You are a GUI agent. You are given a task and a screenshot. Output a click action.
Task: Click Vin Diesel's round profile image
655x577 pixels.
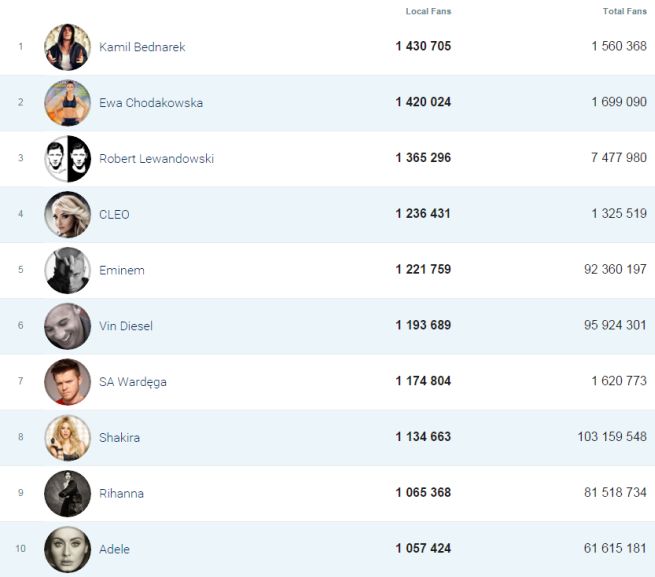(x=67, y=326)
